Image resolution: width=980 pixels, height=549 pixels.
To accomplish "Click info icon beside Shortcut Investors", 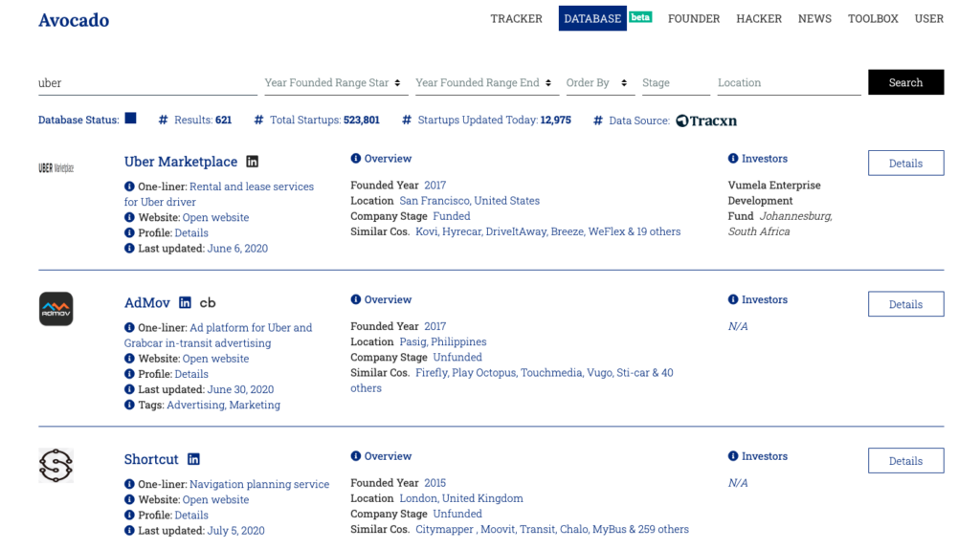I will pyautogui.click(x=733, y=456).
